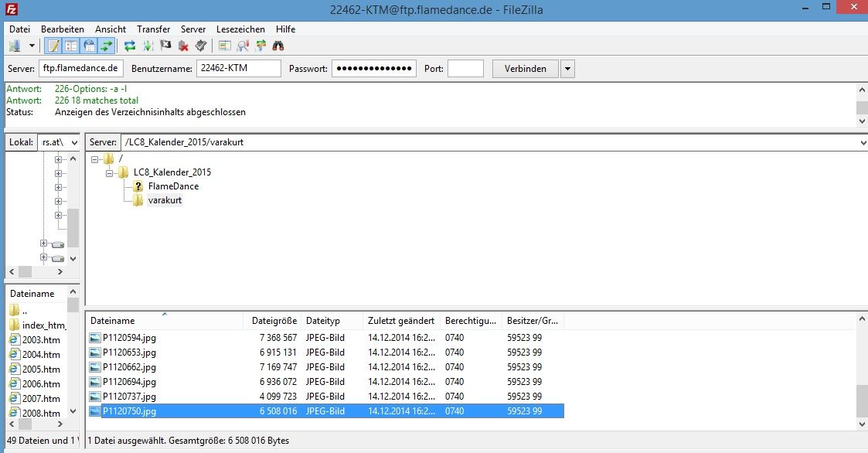This screenshot has height=453, width=868.
Task: Toggle the transfer queue display
Action: (x=107, y=46)
